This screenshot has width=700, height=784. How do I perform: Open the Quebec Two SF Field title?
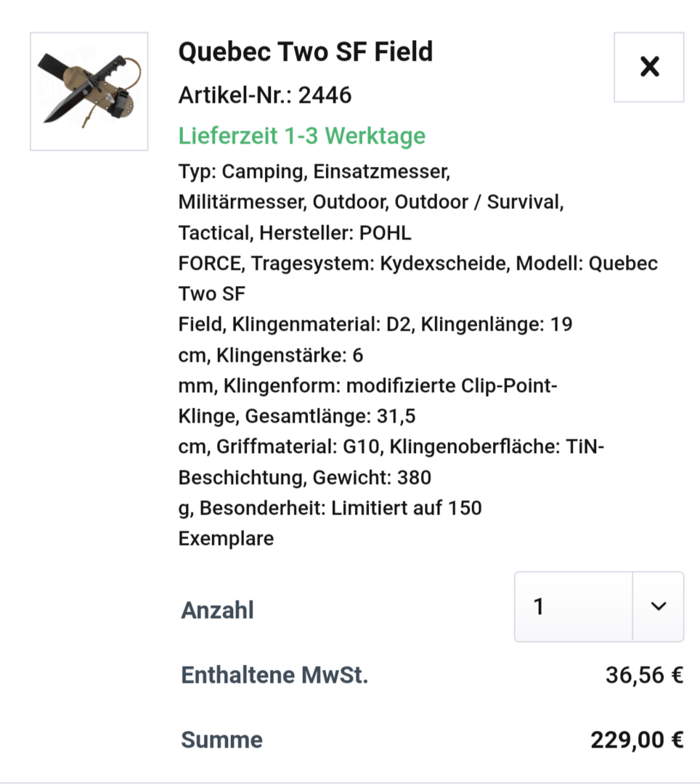pyautogui.click(x=305, y=52)
